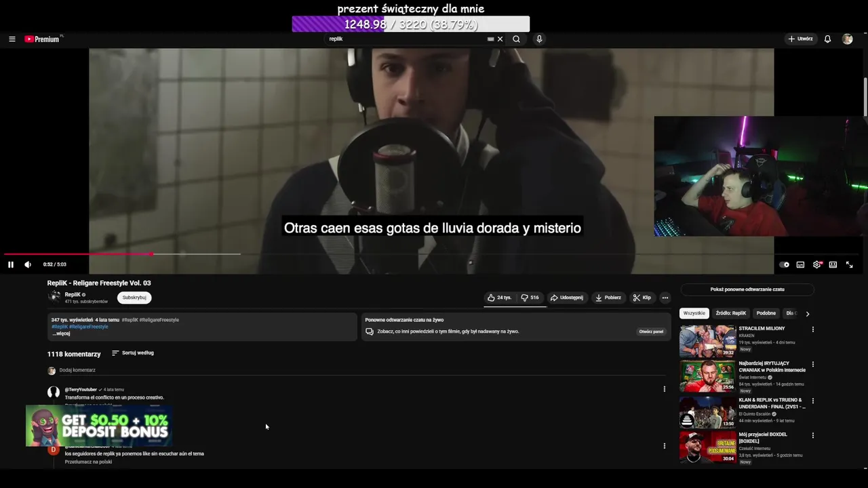Viewport: 868px width, 488px height.
Task: Create a clip with Klip button
Action: [642, 298]
